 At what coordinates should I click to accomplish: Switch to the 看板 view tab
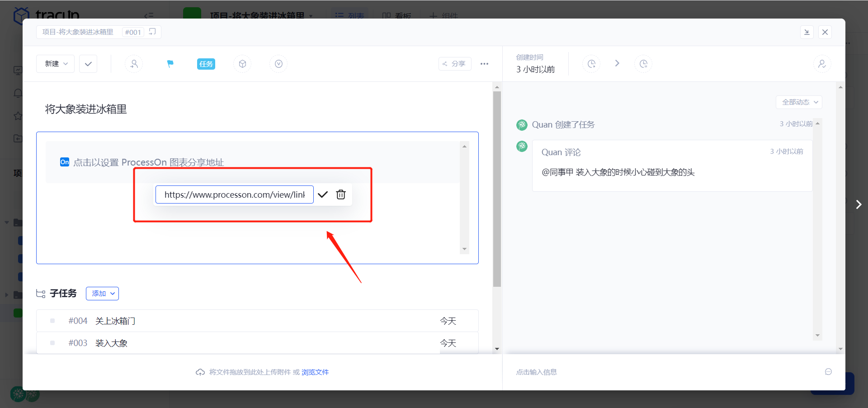tap(397, 15)
